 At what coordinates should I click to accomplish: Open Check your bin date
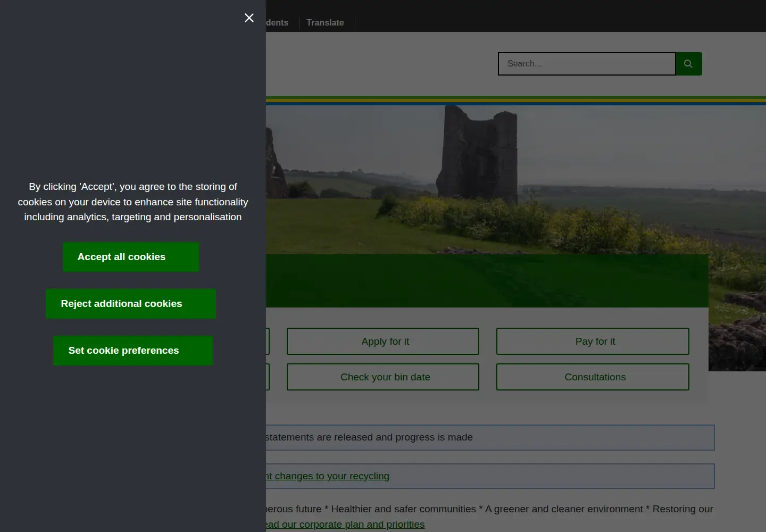[x=383, y=377]
